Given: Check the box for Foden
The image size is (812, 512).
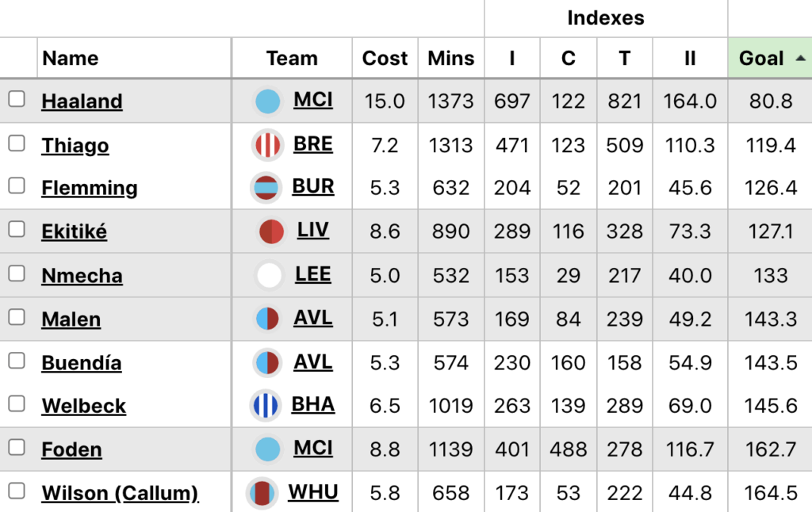Looking at the screenshot, I should click(x=17, y=448).
